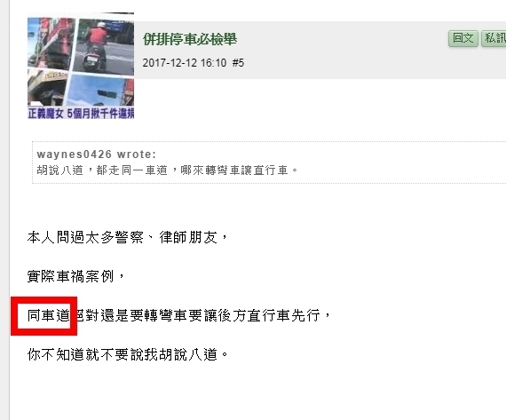Open 私訊 private message button
This screenshot has width=506, height=420.
pos(494,38)
